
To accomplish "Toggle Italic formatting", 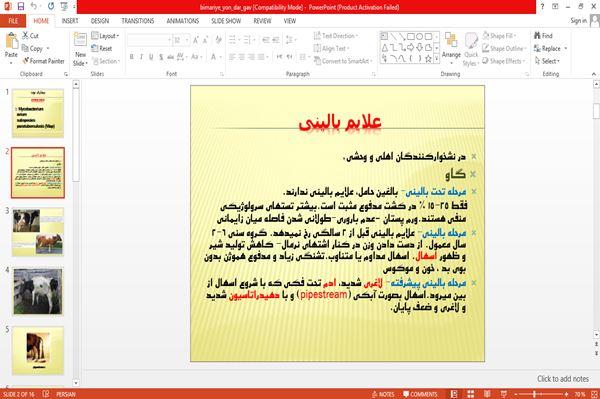I will [141, 57].
